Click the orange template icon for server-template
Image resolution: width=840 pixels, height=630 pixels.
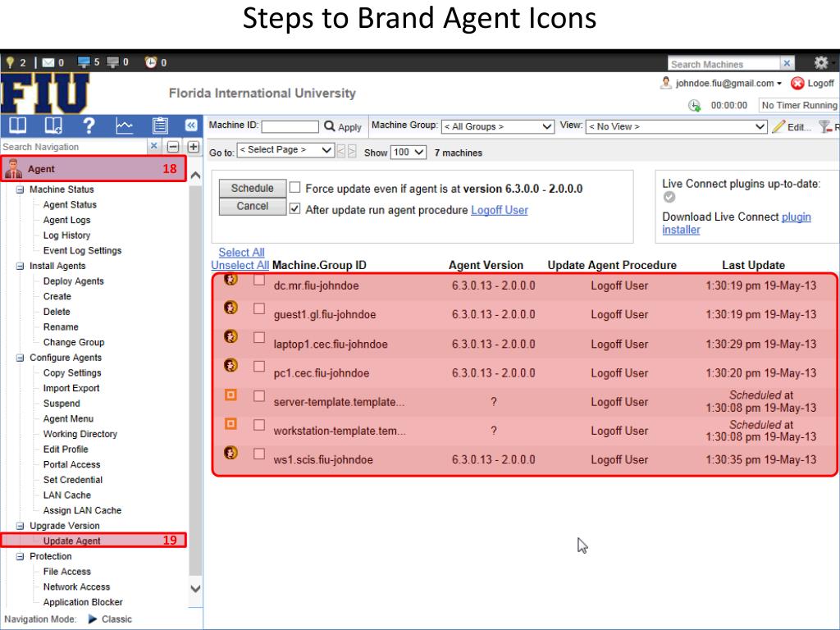point(231,395)
